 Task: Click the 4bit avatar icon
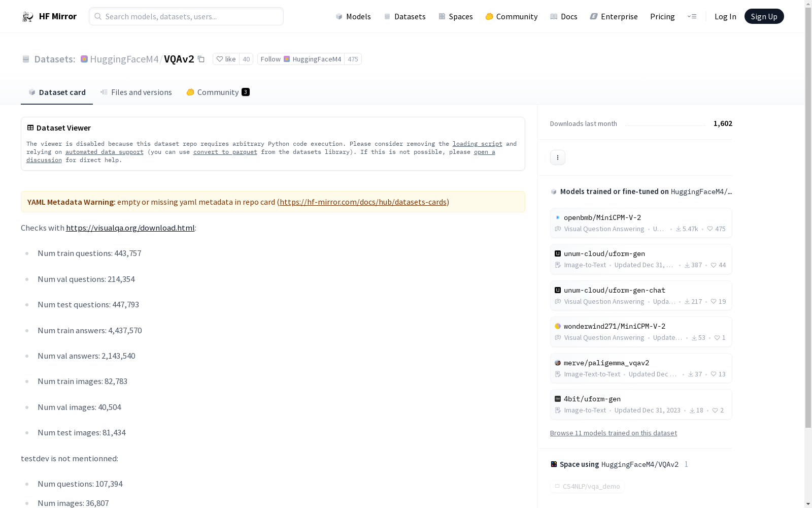tap(558, 399)
